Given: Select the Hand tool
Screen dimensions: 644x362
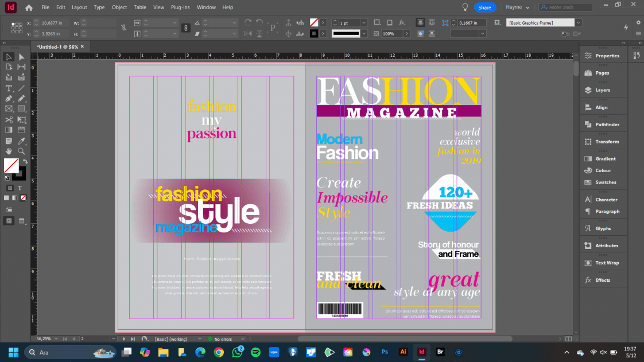Looking at the screenshot, I should click(x=9, y=151).
